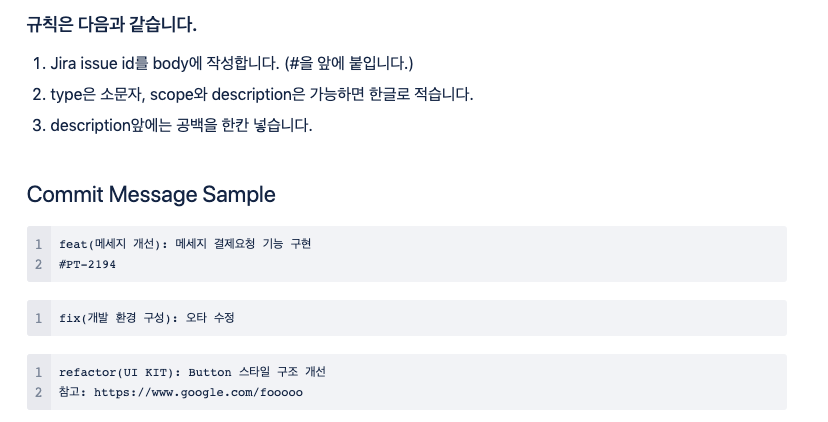This screenshot has height=422, width=828.
Task: Click line number 1 of refactor code block
Action: (x=38, y=372)
